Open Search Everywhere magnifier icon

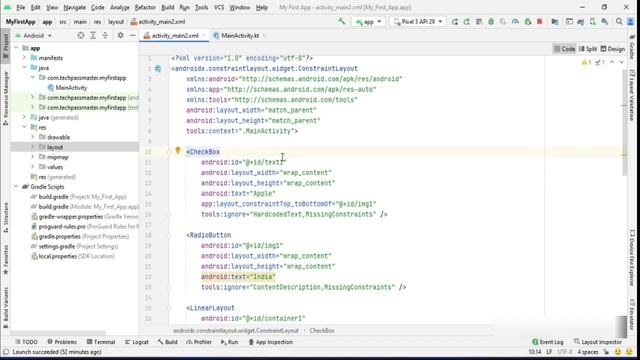point(619,22)
